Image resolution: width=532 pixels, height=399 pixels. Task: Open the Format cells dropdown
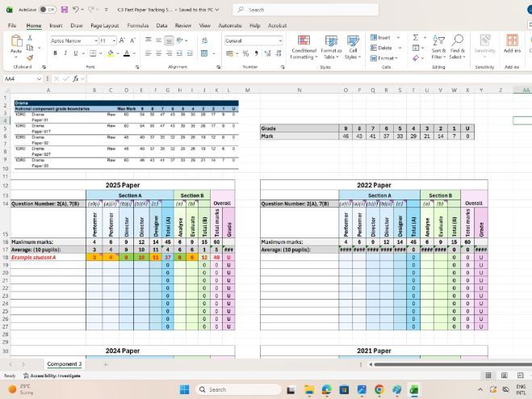coord(384,58)
